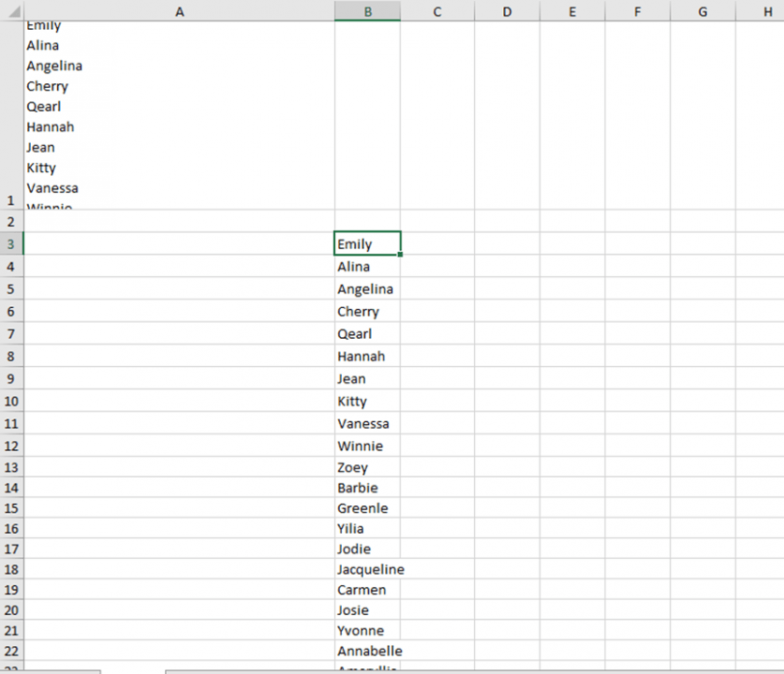Select the cell containing Winnie
The width and height of the screenshot is (784, 674).
click(366, 446)
